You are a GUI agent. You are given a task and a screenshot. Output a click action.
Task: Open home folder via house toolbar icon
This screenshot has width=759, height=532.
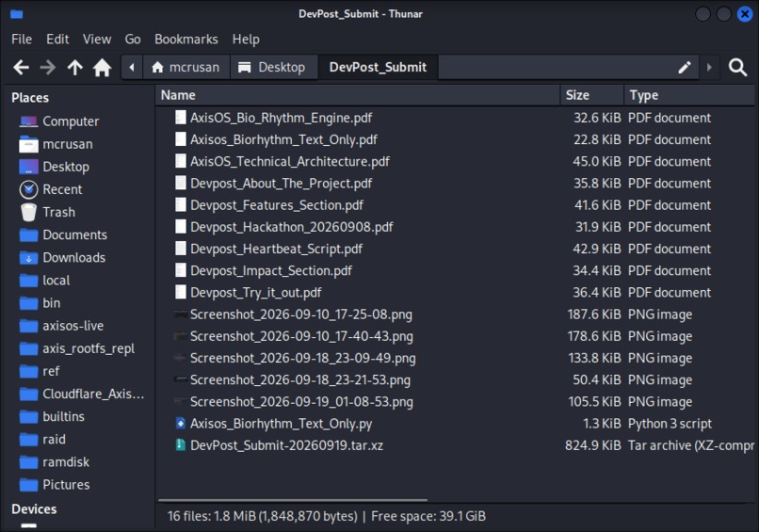click(102, 67)
